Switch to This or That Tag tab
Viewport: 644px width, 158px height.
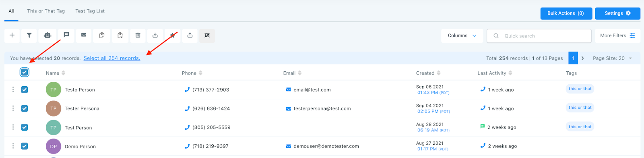pos(46,11)
